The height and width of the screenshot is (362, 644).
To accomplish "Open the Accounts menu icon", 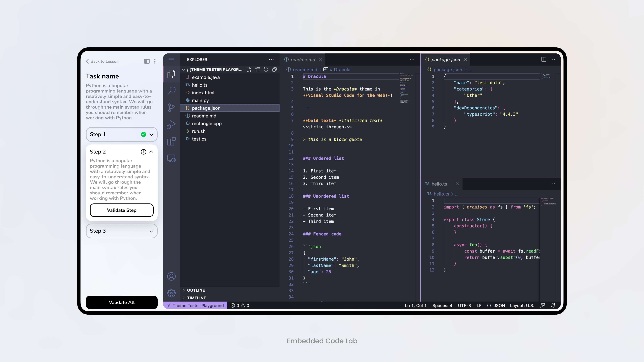I will pos(171,276).
